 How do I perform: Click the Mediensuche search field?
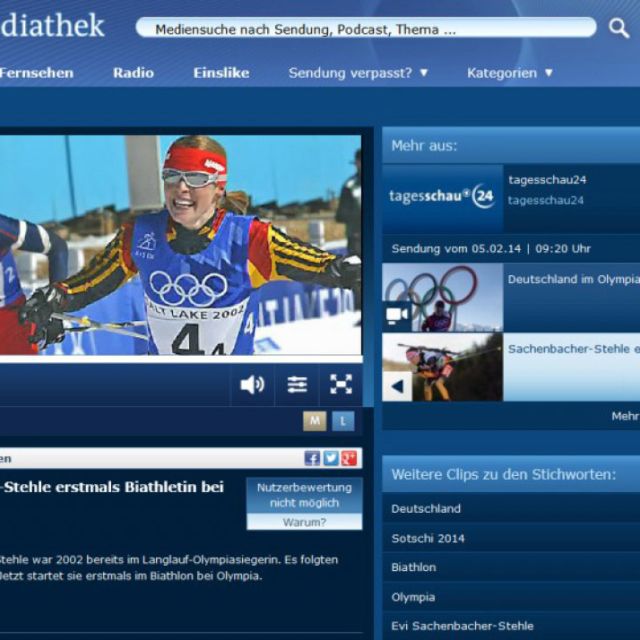[x=365, y=29]
